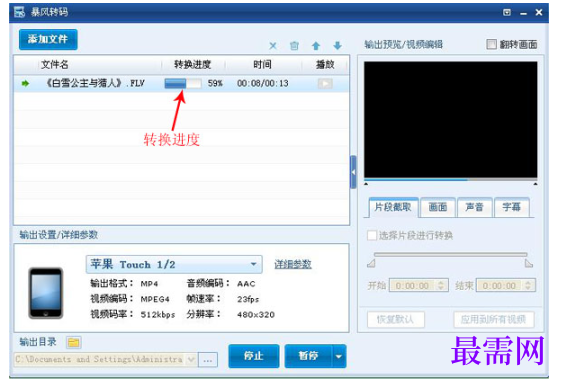563x382 pixels.
Task: Switch to the 片段截取 tab
Action: tap(393, 207)
